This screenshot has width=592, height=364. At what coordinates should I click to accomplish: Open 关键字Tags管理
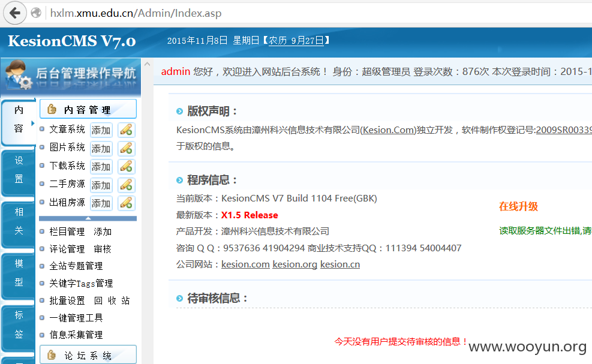tap(81, 283)
